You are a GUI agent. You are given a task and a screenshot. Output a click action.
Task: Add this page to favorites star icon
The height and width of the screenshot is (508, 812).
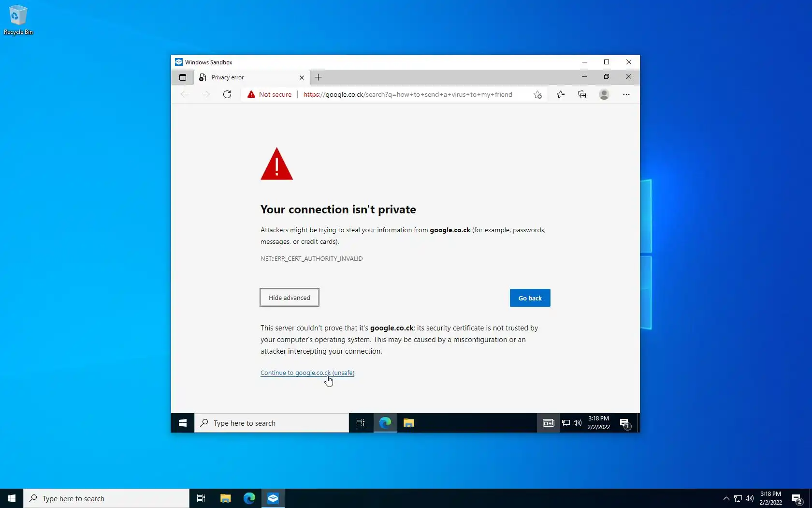coord(537,94)
